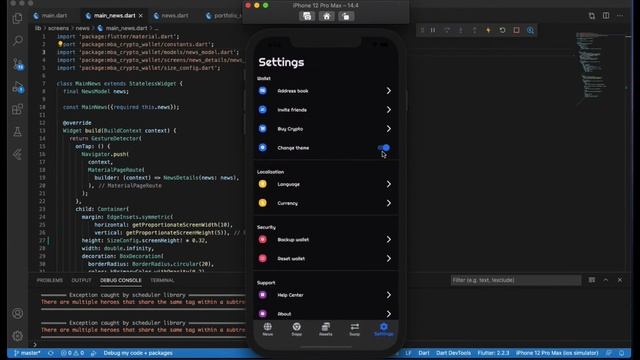
Task: Open the Manage gear in activity bar
Action: (17, 336)
